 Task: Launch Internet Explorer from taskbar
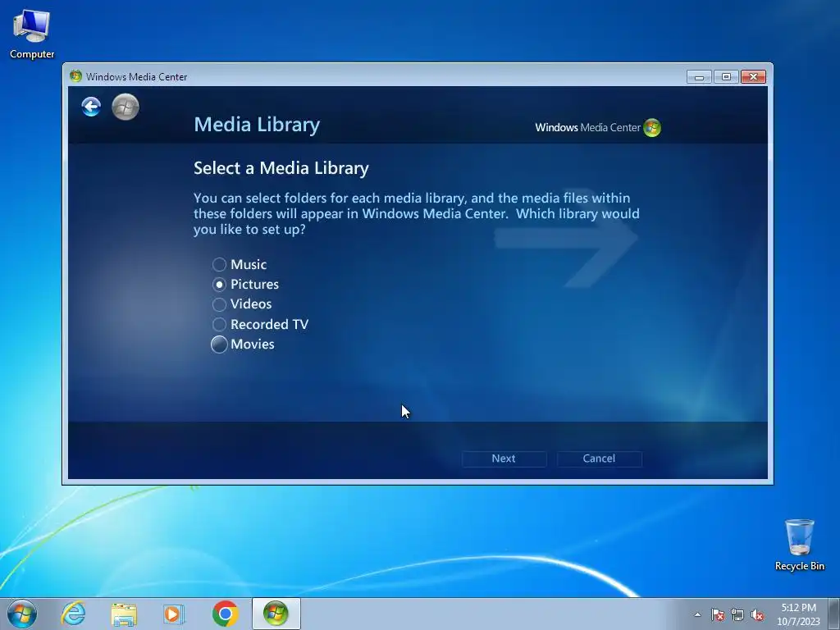pyautogui.click(x=73, y=614)
